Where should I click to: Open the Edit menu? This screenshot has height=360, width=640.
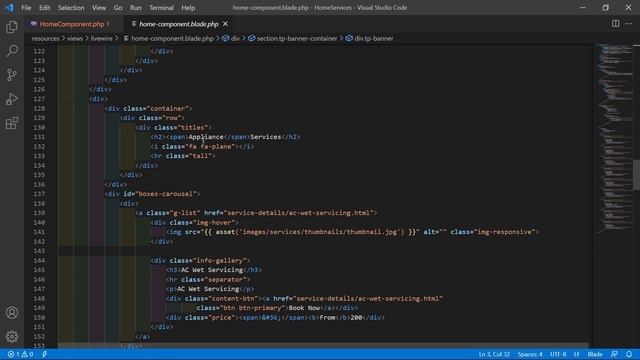click(44, 8)
